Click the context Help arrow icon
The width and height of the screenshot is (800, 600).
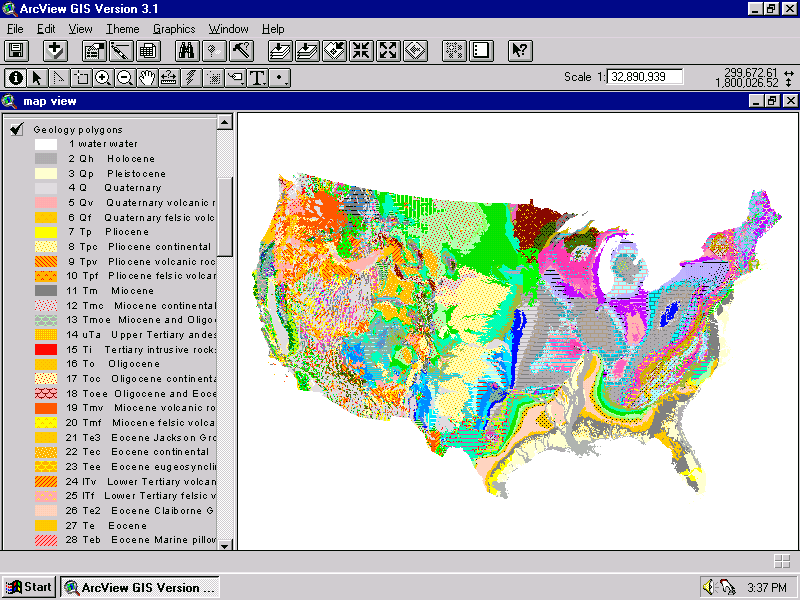pyautogui.click(x=519, y=50)
